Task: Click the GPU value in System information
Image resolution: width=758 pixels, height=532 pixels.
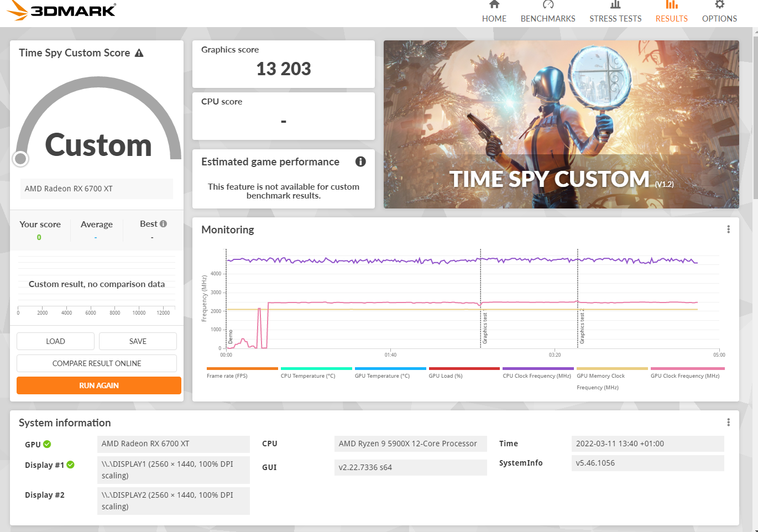Action: coord(174,444)
